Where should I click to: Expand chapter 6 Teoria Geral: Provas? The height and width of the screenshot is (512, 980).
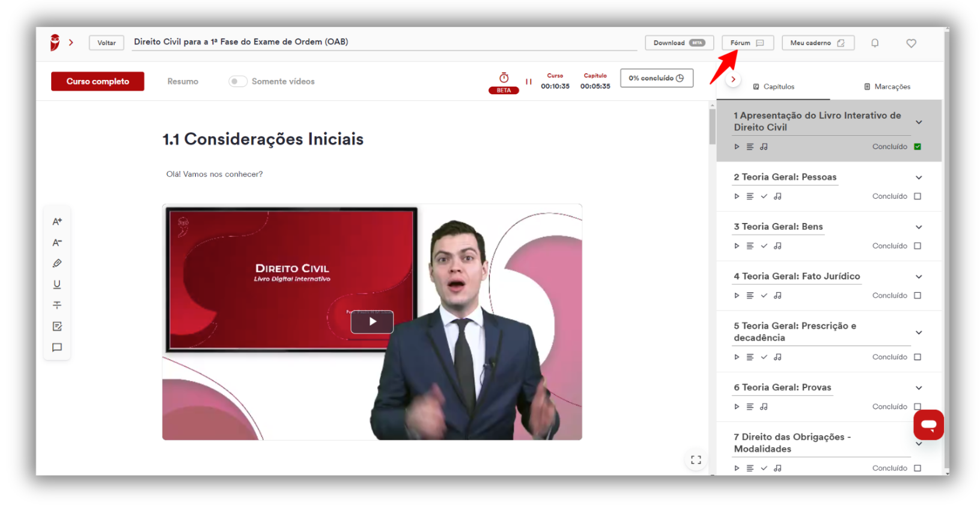[919, 388]
